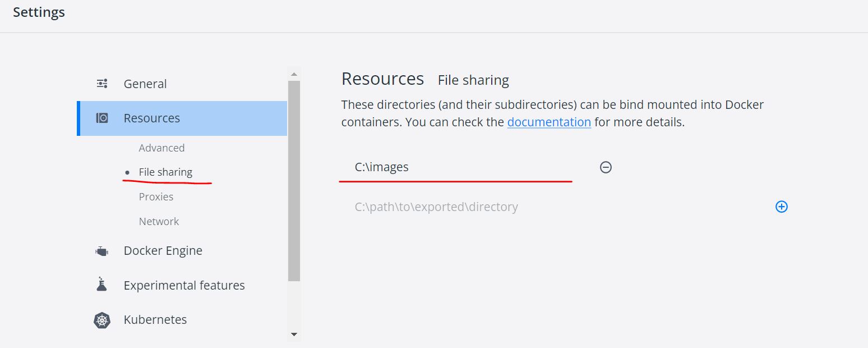The image size is (868, 348).
Task: Go to Experimental features settings
Action: (184, 285)
